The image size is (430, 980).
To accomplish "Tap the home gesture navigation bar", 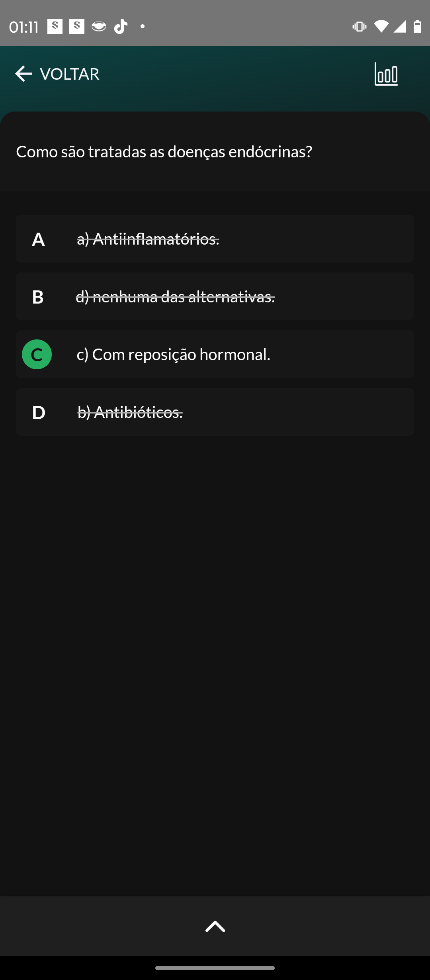I will pyautogui.click(x=215, y=968).
